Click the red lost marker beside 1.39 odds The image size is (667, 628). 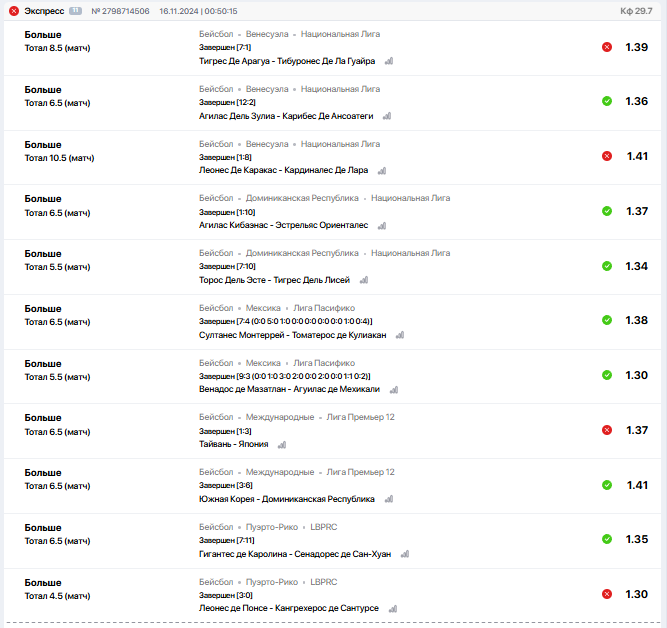(607, 47)
